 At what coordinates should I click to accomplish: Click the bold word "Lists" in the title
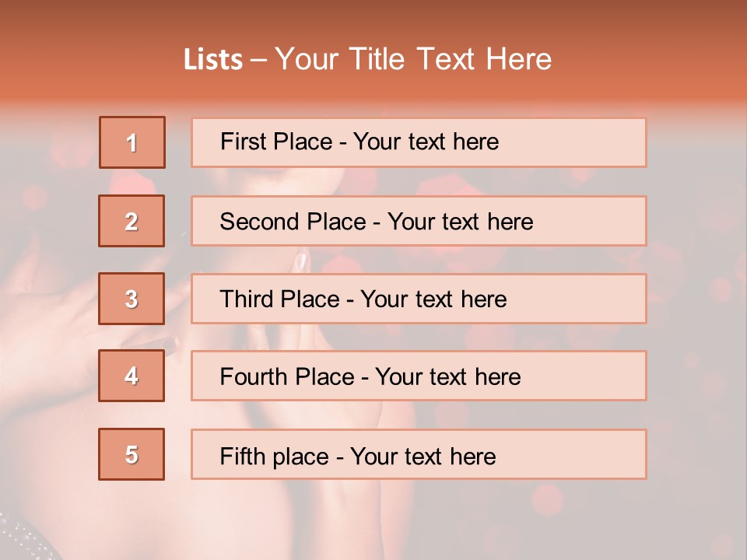coord(213,60)
